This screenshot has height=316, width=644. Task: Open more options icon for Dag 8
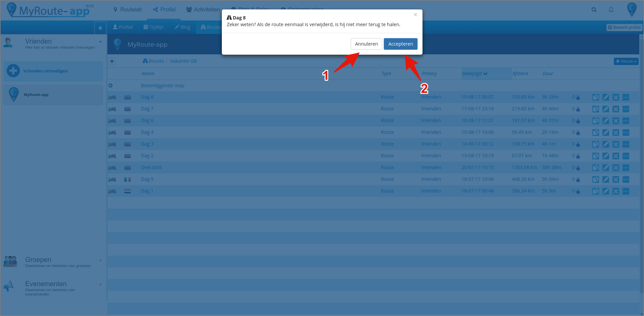click(x=626, y=97)
